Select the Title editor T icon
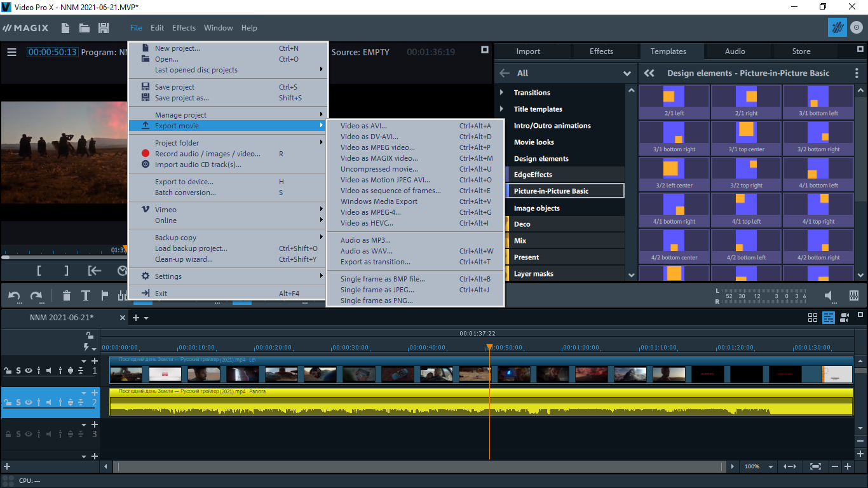Viewport: 868px width, 488px height. [x=86, y=295]
